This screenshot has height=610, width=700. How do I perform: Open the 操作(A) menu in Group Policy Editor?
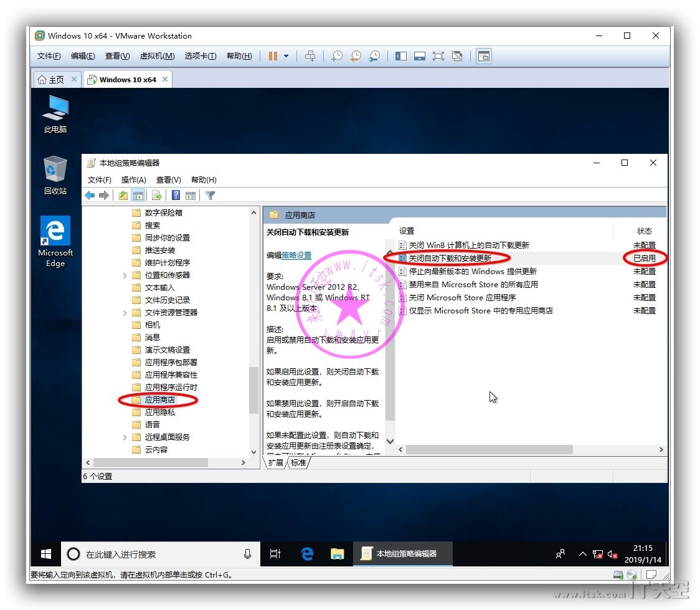[x=133, y=179]
